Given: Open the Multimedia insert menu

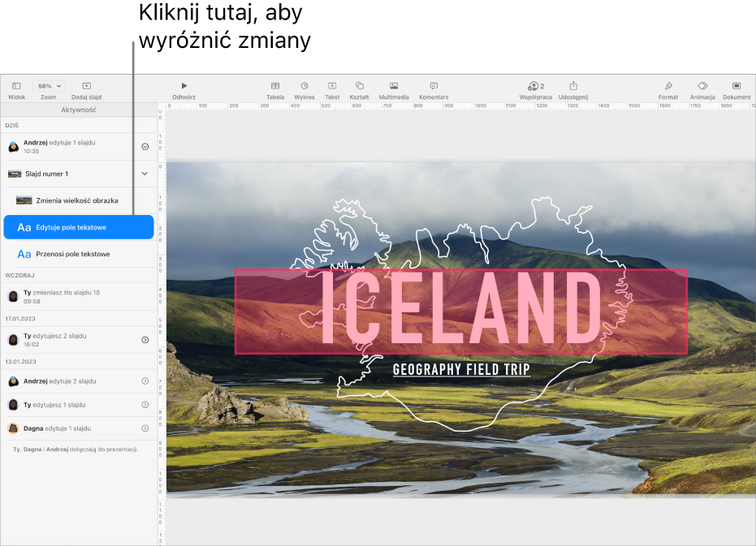Looking at the screenshot, I should coord(394,86).
